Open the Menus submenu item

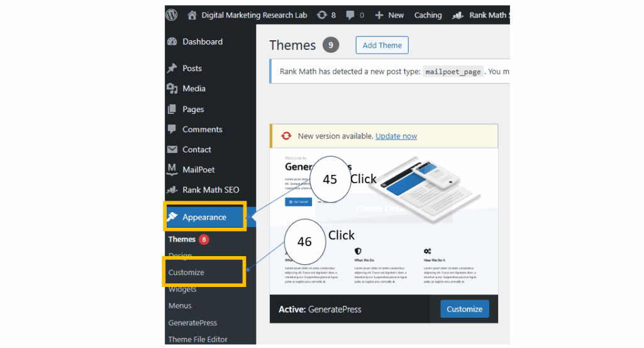tap(180, 306)
